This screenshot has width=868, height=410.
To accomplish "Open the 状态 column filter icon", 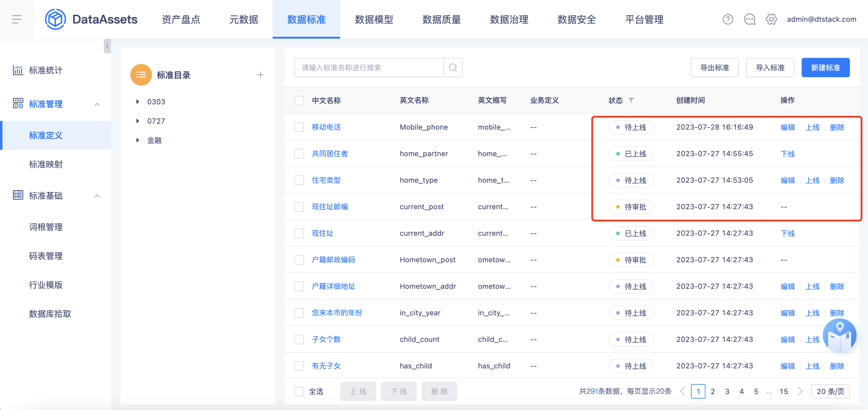I will [631, 100].
